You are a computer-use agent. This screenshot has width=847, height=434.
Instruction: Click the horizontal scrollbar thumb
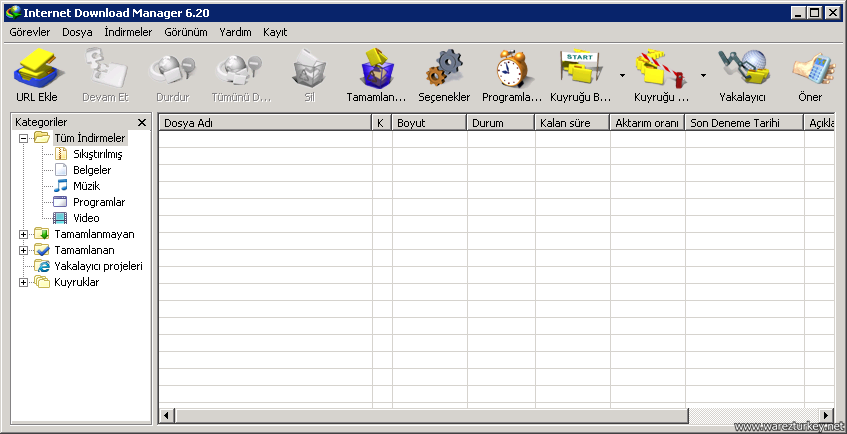click(431, 415)
